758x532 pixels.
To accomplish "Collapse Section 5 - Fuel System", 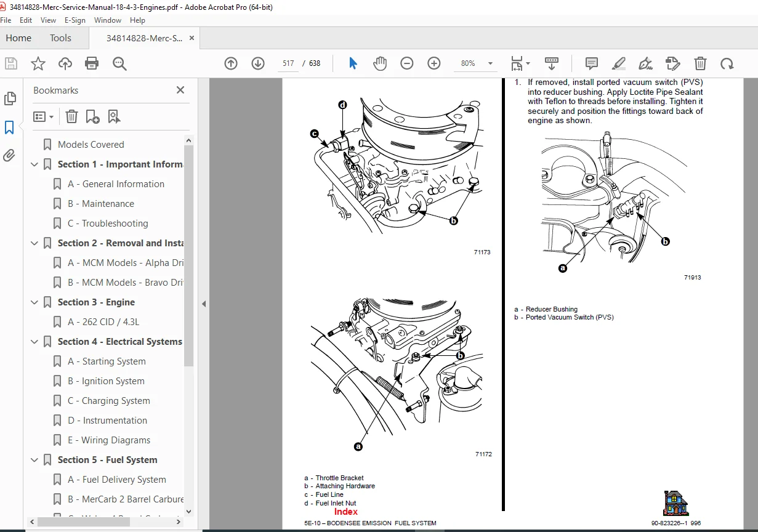I will [x=34, y=460].
